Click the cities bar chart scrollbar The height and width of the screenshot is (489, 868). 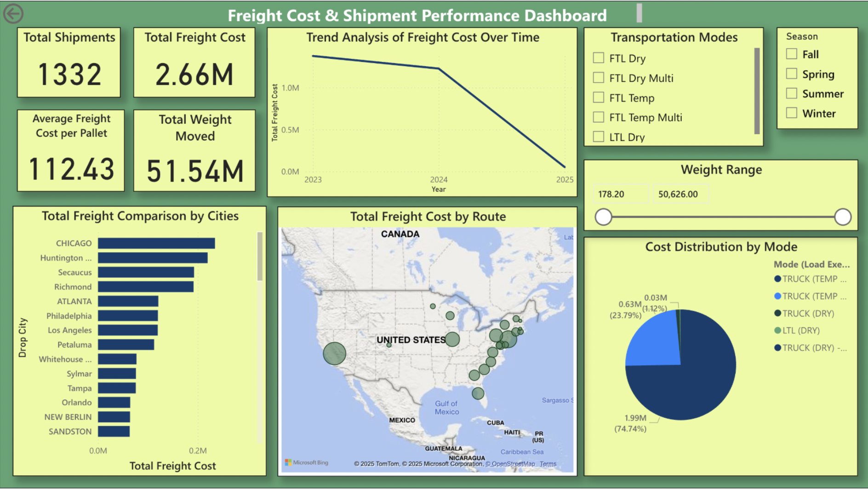260,256
